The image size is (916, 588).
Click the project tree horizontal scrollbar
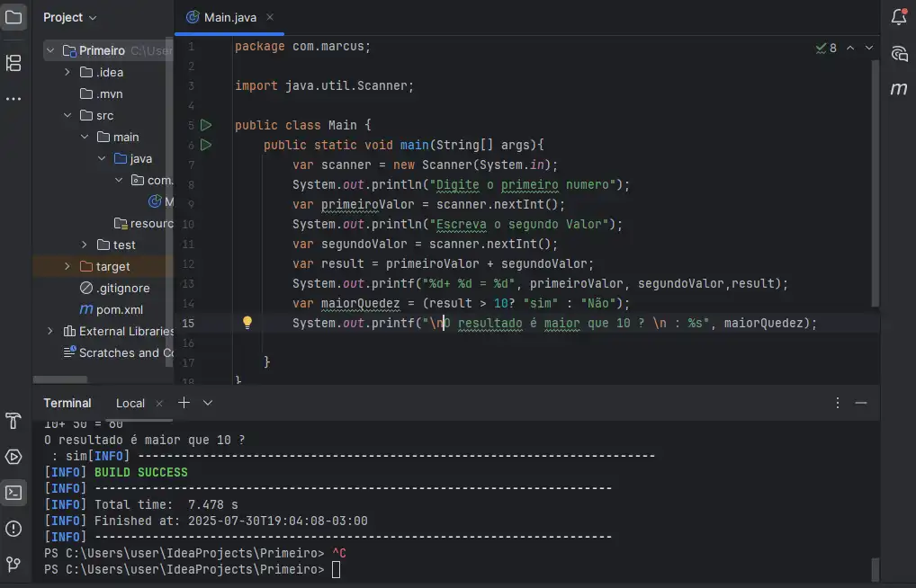click(x=60, y=379)
